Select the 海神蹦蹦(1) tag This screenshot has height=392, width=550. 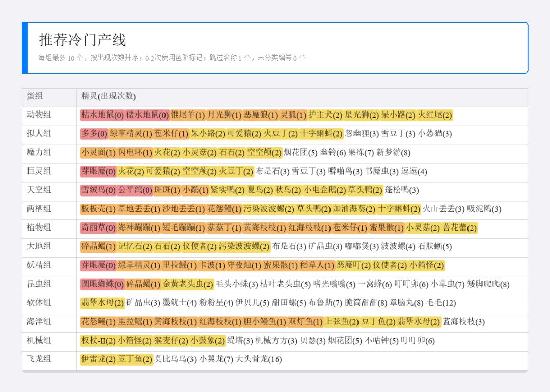(x=139, y=228)
